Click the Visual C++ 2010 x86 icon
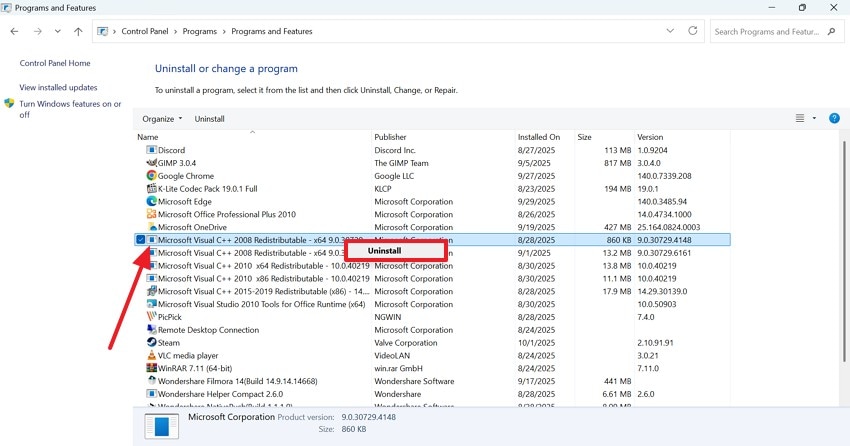 pyautogui.click(x=152, y=279)
